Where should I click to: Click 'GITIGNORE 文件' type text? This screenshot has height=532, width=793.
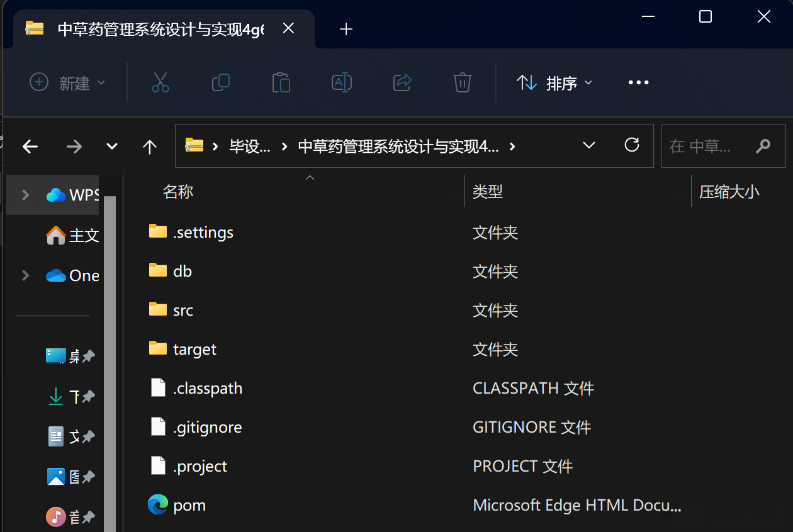click(x=532, y=427)
